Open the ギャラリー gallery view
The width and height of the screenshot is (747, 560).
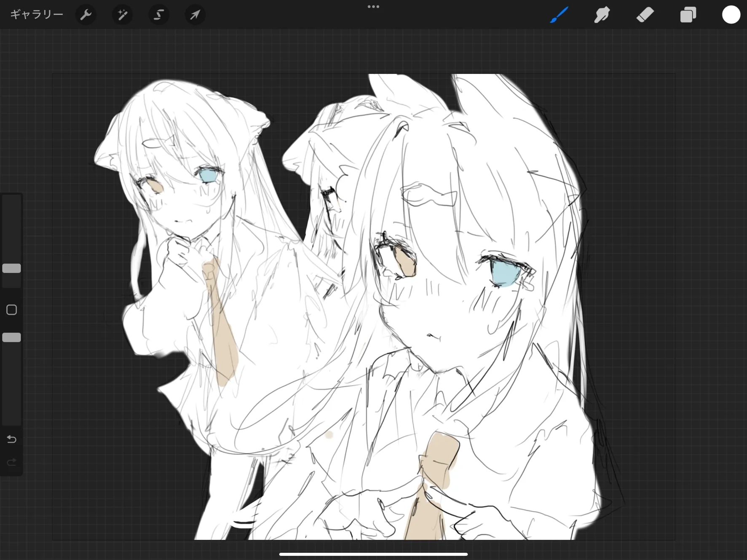[37, 15]
